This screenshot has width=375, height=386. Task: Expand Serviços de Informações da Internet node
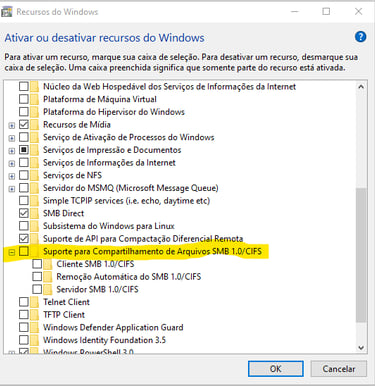(x=12, y=164)
